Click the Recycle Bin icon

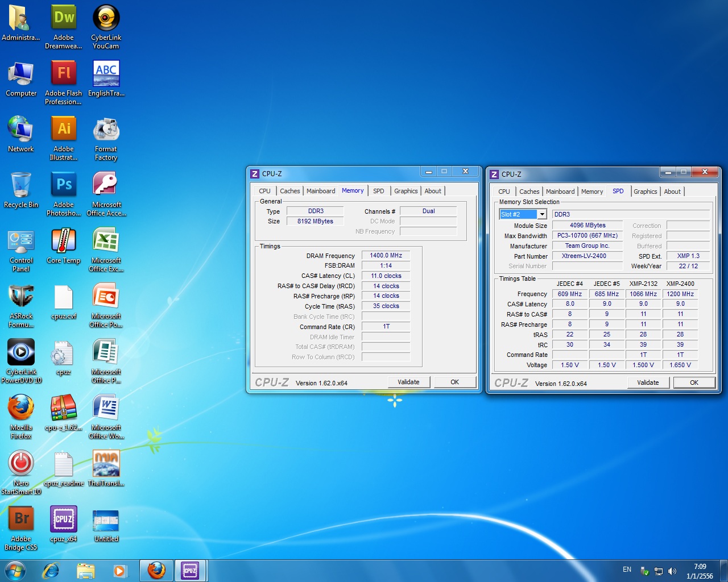tap(21, 186)
